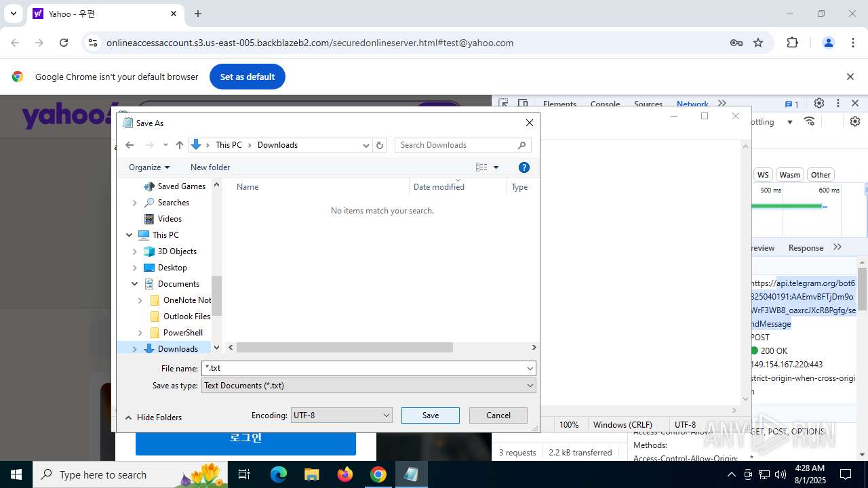868x488 pixels.
Task: Filter network requests by Other
Action: pyautogui.click(x=821, y=175)
